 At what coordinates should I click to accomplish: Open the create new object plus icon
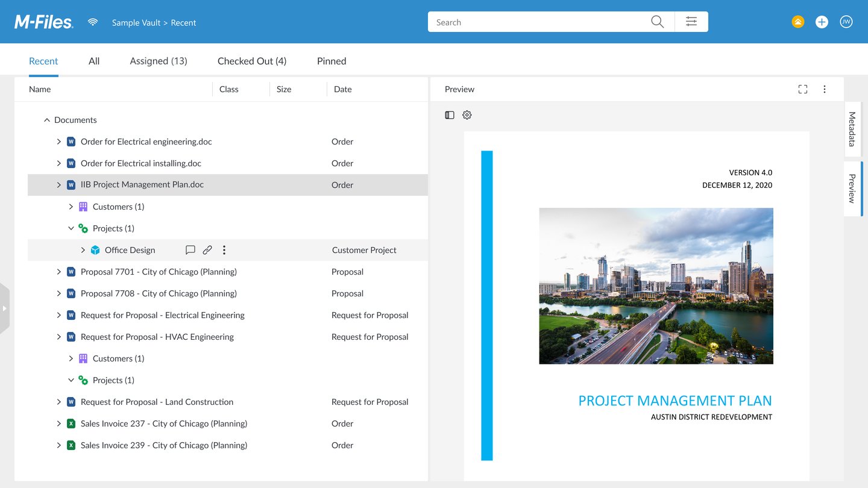(822, 21)
